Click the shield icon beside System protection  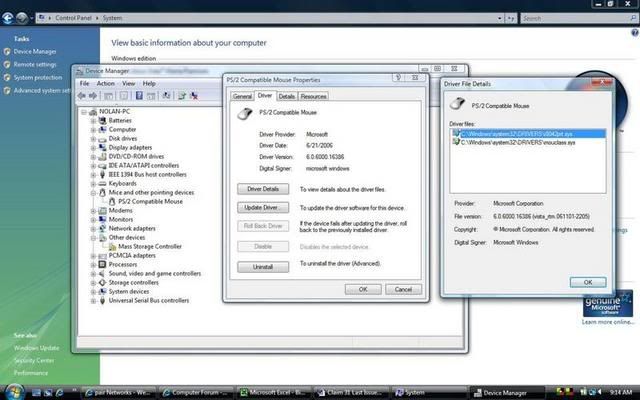7,78
